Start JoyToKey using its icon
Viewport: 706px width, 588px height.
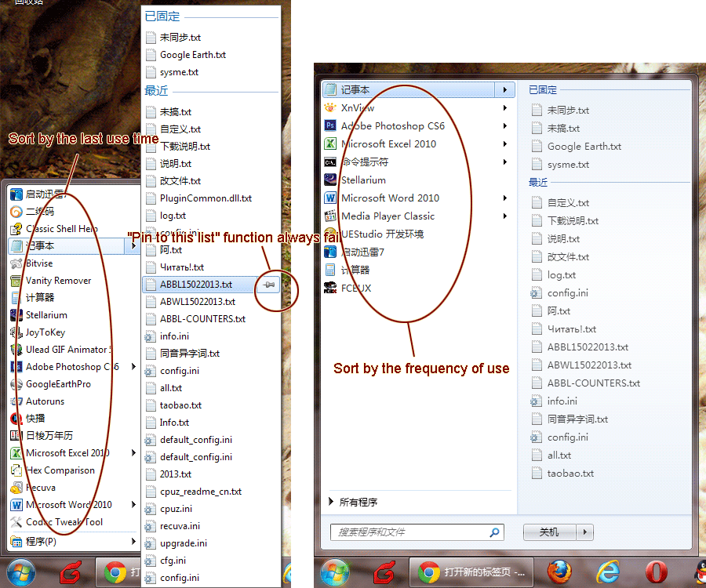[16, 332]
